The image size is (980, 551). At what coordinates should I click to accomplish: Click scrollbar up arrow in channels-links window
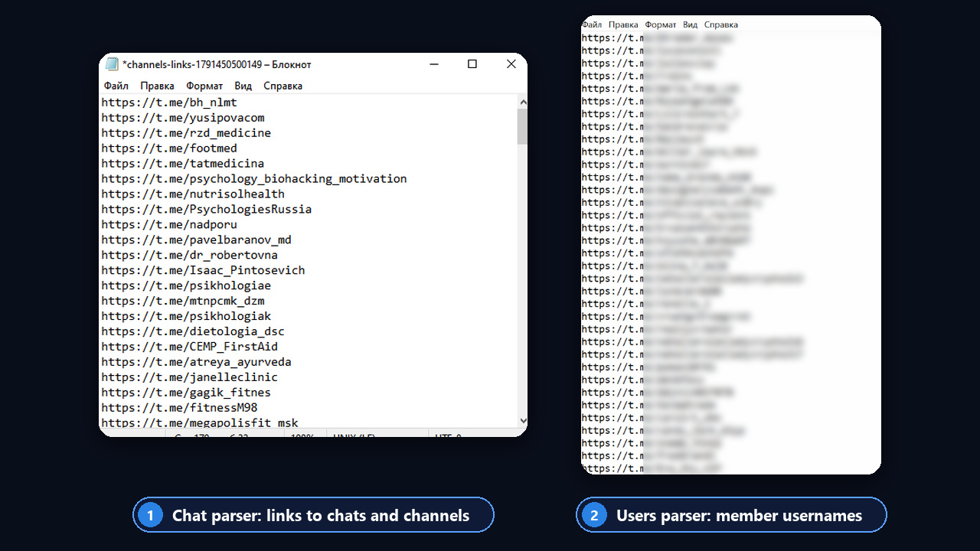pyautogui.click(x=523, y=102)
